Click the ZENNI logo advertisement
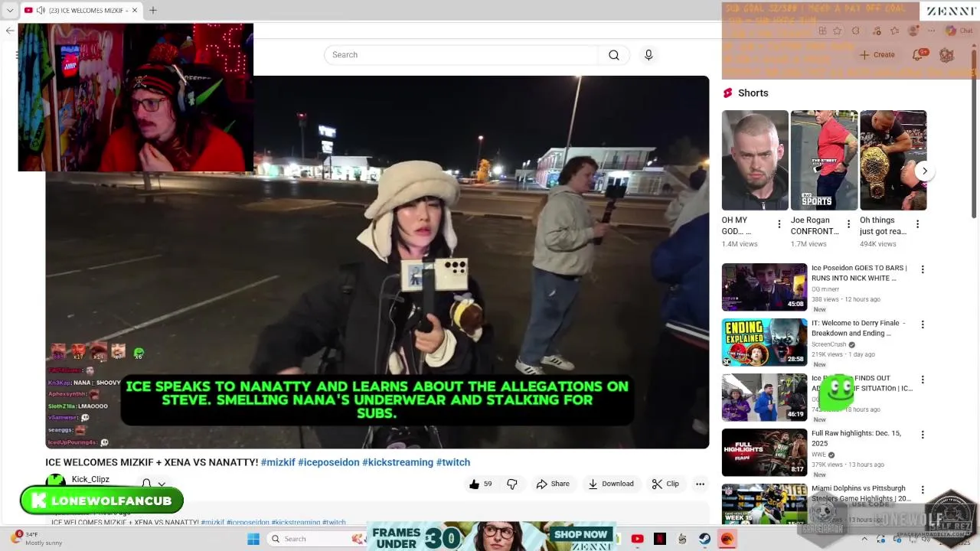980x551 pixels. click(x=950, y=11)
